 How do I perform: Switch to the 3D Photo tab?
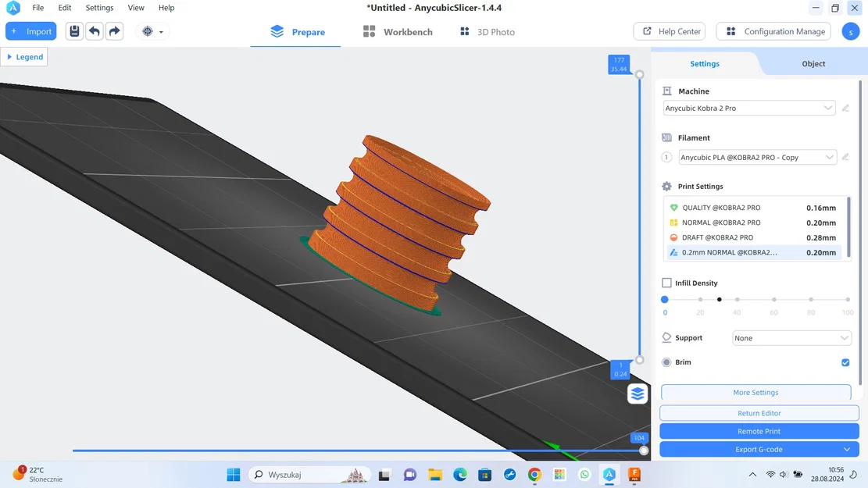coord(488,32)
